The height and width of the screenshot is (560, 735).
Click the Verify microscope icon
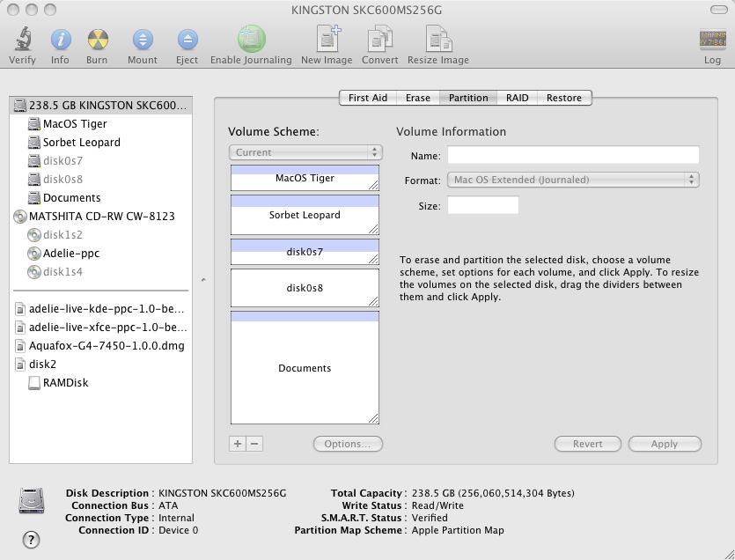[x=22, y=41]
